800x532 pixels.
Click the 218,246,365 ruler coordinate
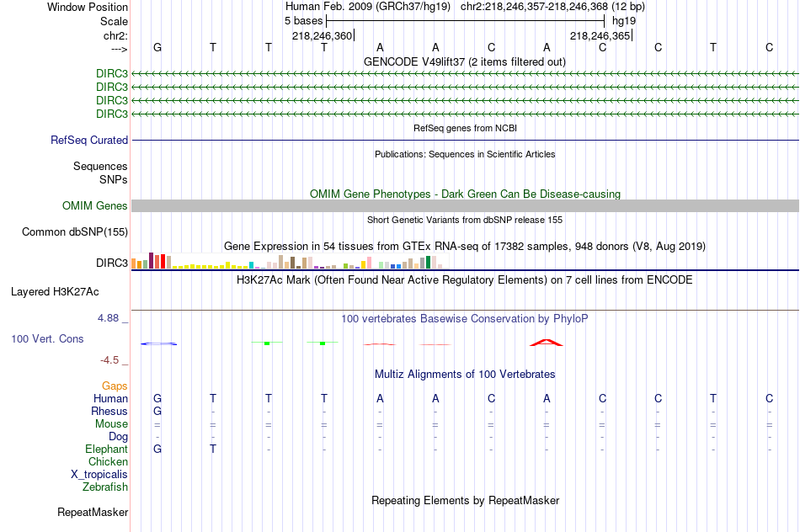tap(600, 35)
